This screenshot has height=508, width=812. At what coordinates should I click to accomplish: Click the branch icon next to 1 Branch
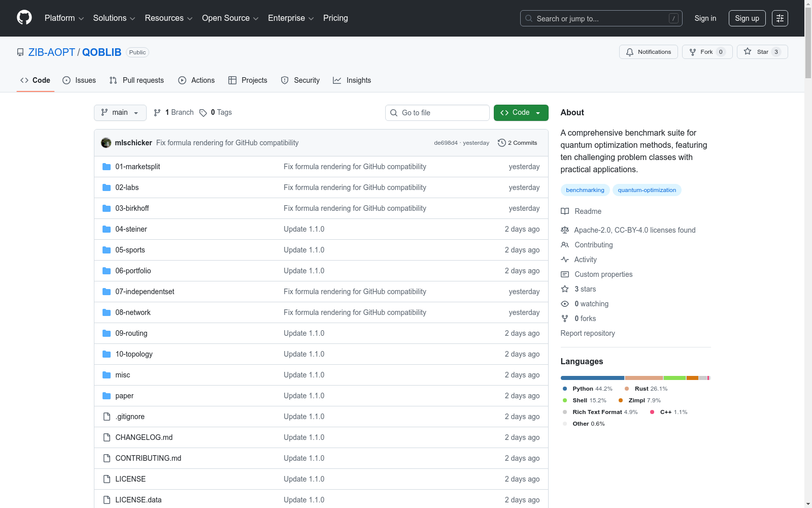point(157,113)
